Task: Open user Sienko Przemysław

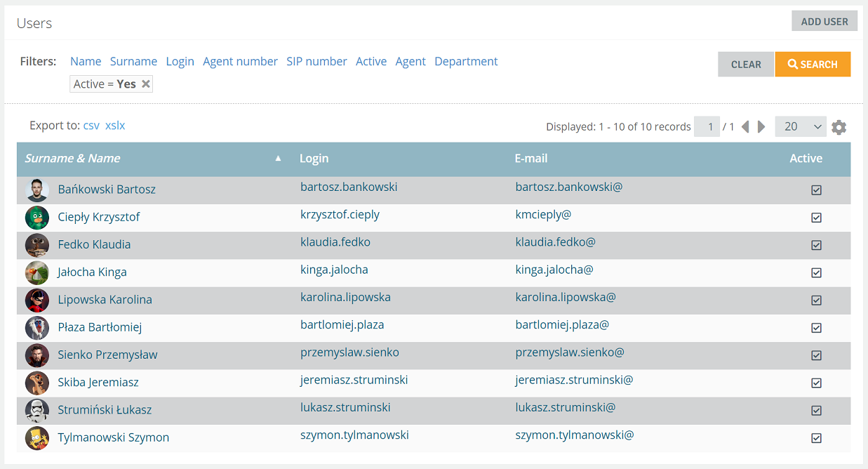Action: coord(107,355)
